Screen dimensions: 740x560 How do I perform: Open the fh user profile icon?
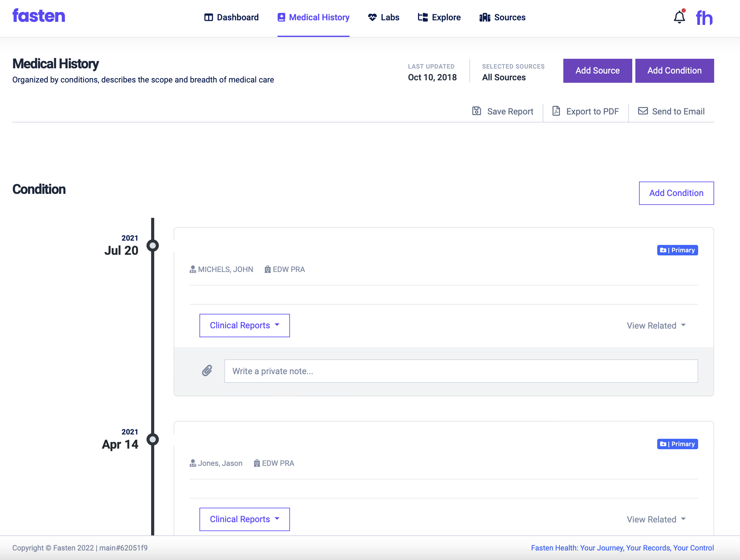coord(704,18)
